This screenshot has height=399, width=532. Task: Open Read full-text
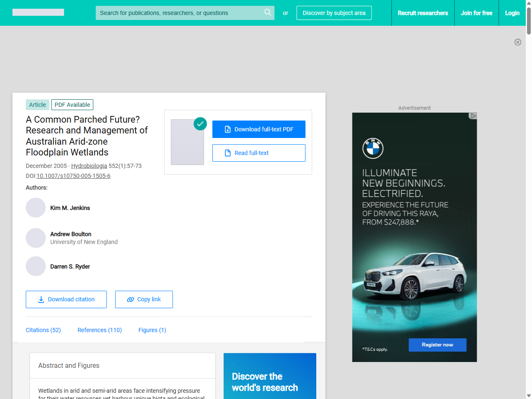point(259,153)
